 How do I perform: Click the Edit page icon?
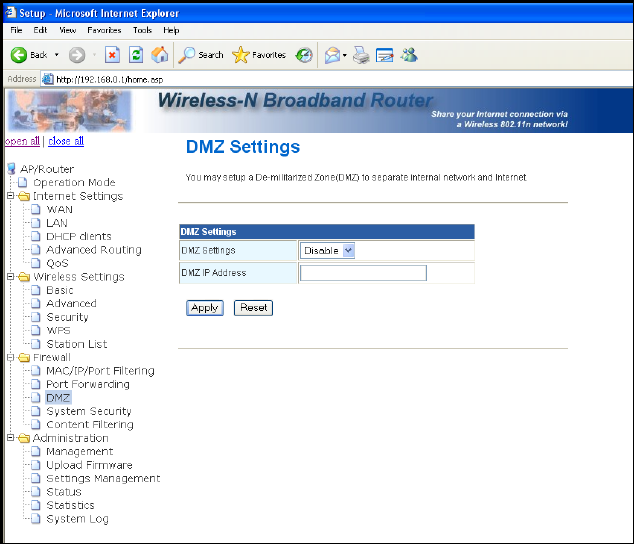pos(385,55)
